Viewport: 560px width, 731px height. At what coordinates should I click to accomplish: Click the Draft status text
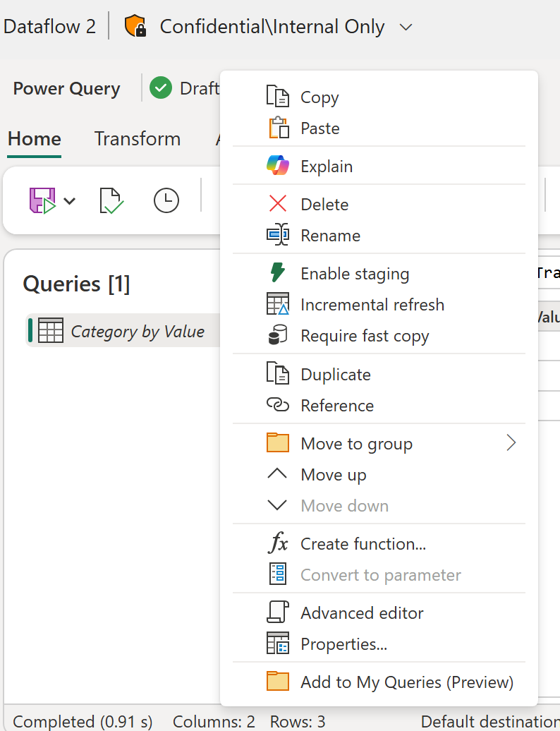point(199,87)
